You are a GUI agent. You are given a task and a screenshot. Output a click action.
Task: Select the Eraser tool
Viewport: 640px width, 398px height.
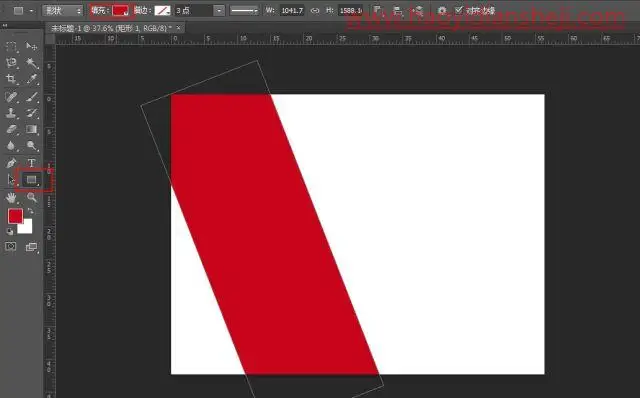pos(11,129)
